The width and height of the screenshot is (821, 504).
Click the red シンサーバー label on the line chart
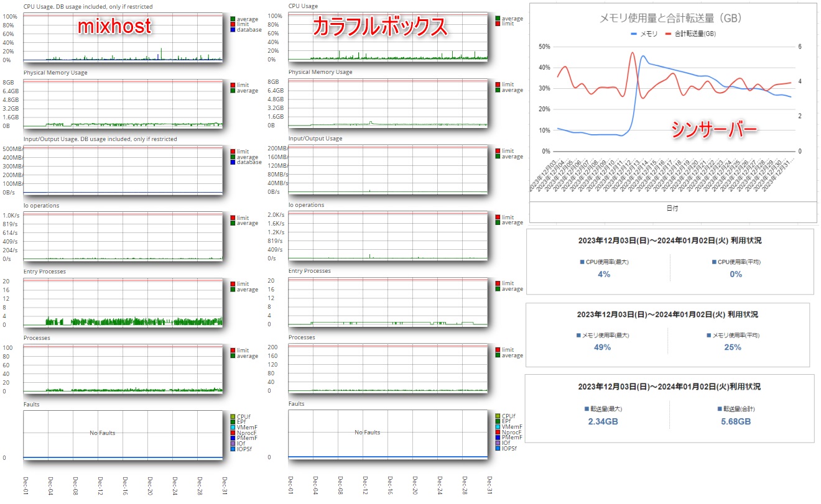point(713,130)
